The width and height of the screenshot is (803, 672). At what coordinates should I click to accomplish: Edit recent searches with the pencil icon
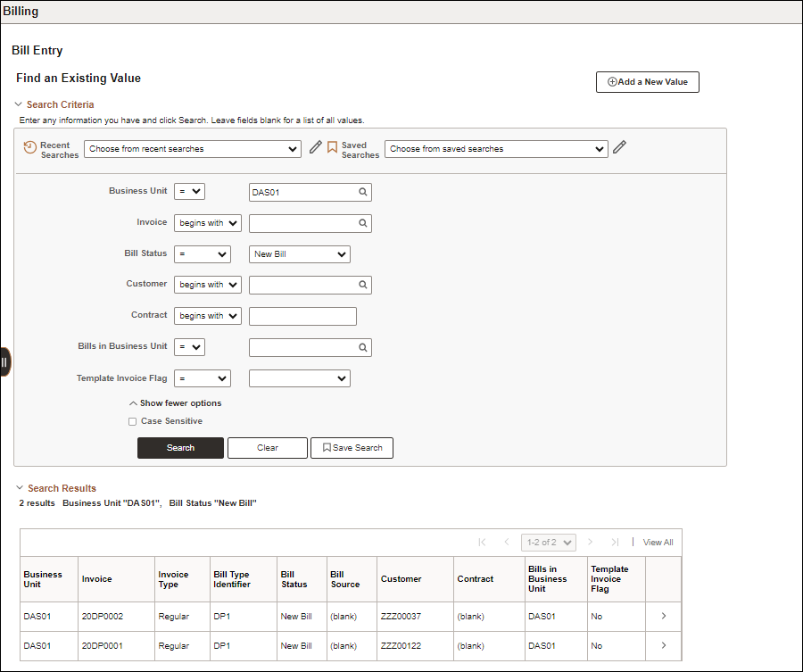pos(316,147)
